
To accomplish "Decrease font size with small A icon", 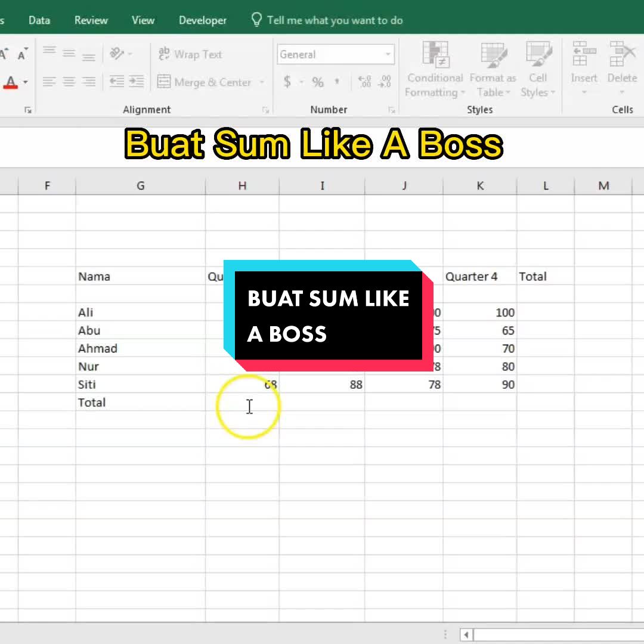I will [x=23, y=54].
